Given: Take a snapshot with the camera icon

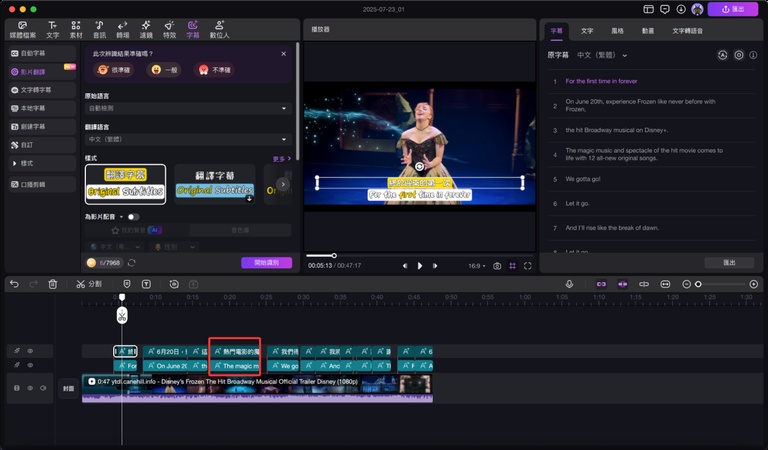Looking at the screenshot, I should pos(497,266).
